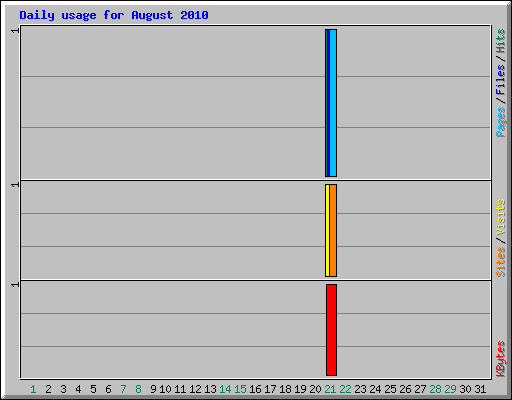Click day label '21' on the x-axis
This screenshot has width=512, height=400.
pyautogui.click(x=330, y=389)
